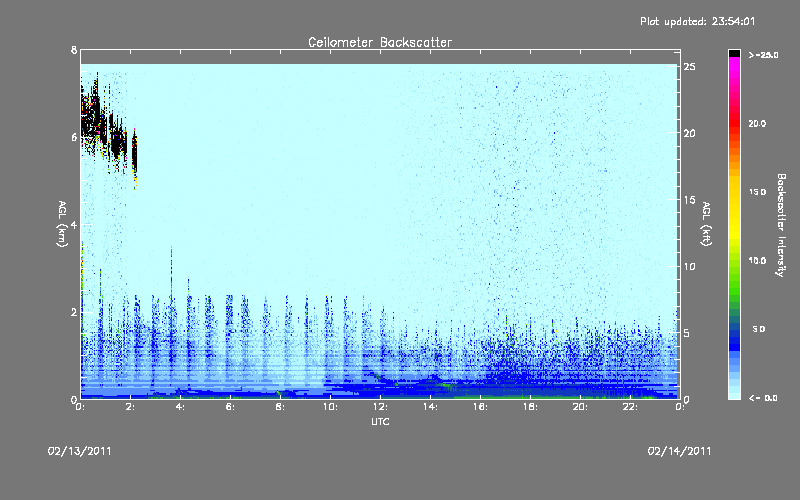This screenshot has height=500, width=800.
Task: Click the "6" tick on the km axis
Action: pyautogui.click(x=74, y=137)
